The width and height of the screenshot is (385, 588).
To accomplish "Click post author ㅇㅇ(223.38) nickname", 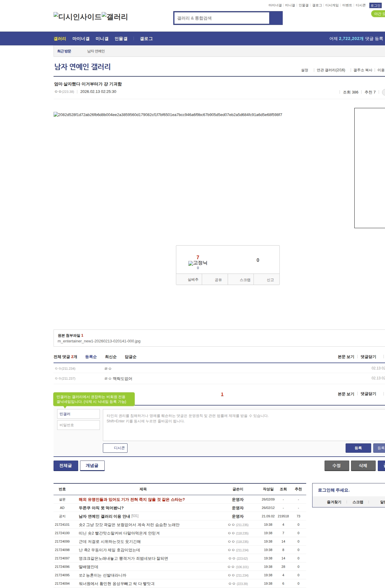I will (64, 92).
